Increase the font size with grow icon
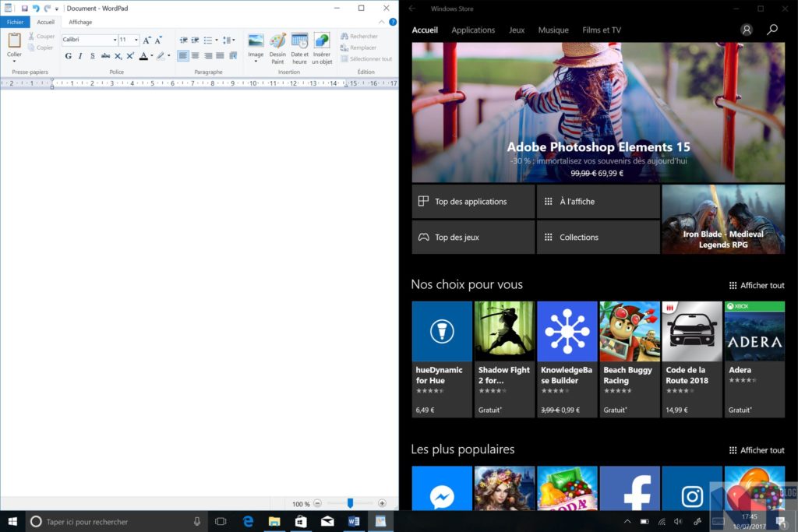This screenshot has width=798, height=532. [147, 40]
